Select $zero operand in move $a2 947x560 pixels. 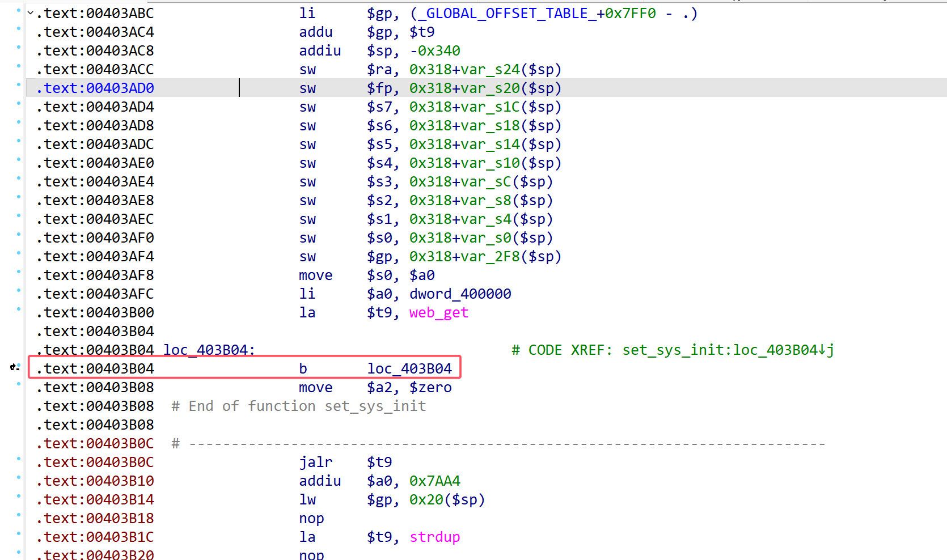(x=431, y=387)
